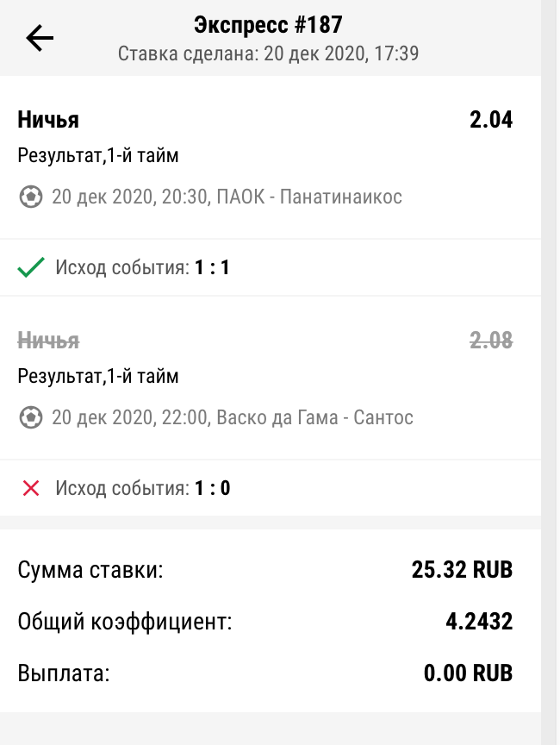This screenshot has height=745, width=560.
Task: Click the 25.32 RUB stake amount
Action: click(x=462, y=570)
